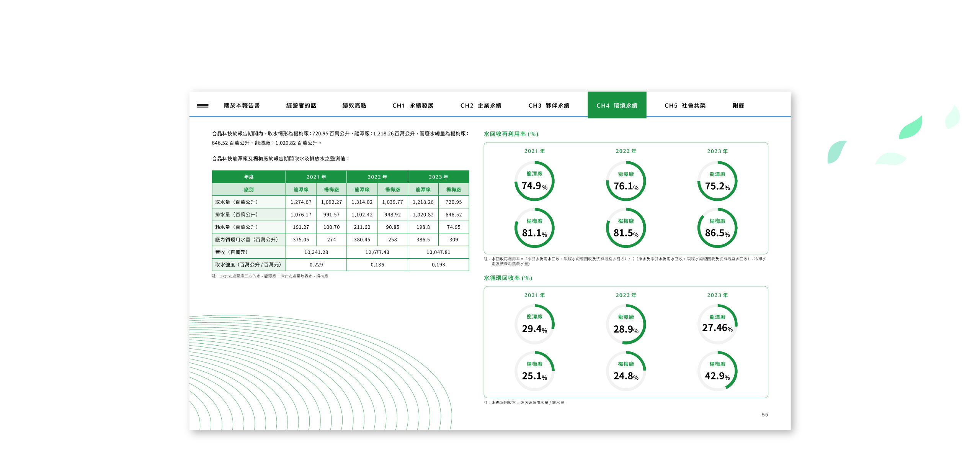Navigate to CH3 夥伴永續 chapter

(549, 106)
